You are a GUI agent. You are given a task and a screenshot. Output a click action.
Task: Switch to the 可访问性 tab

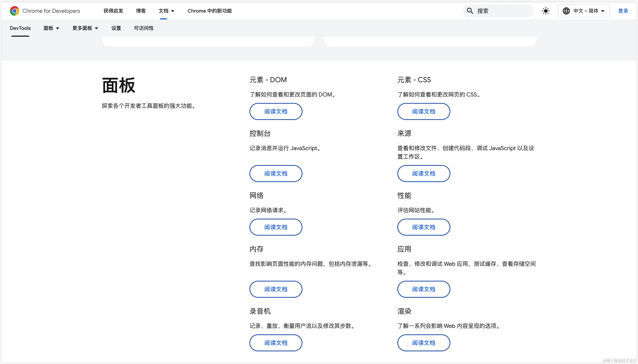[143, 28]
